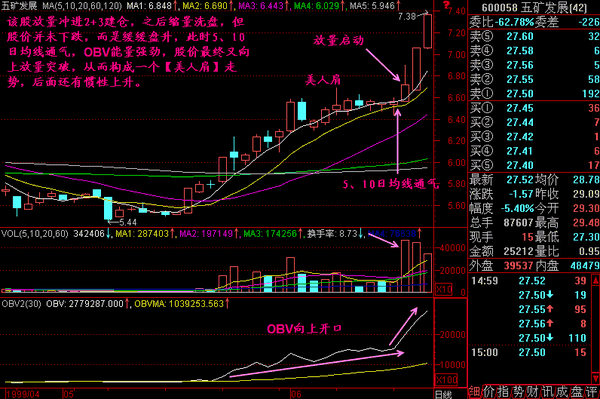600x399 pixels.
Task: Click the 15:00 tick entry at 27.50
Action: tap(529, 352)
